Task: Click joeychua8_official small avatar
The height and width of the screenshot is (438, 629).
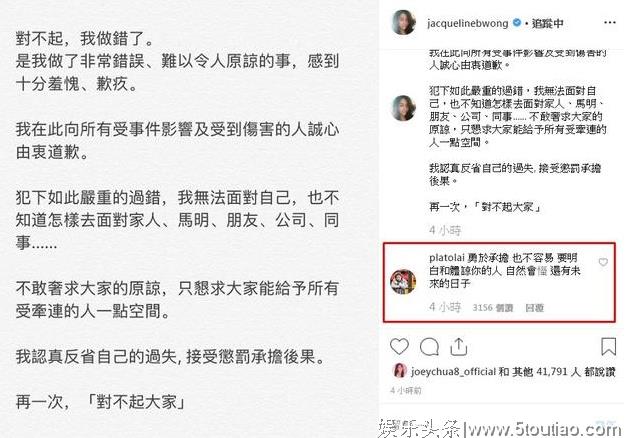Action: pos(400,371)
